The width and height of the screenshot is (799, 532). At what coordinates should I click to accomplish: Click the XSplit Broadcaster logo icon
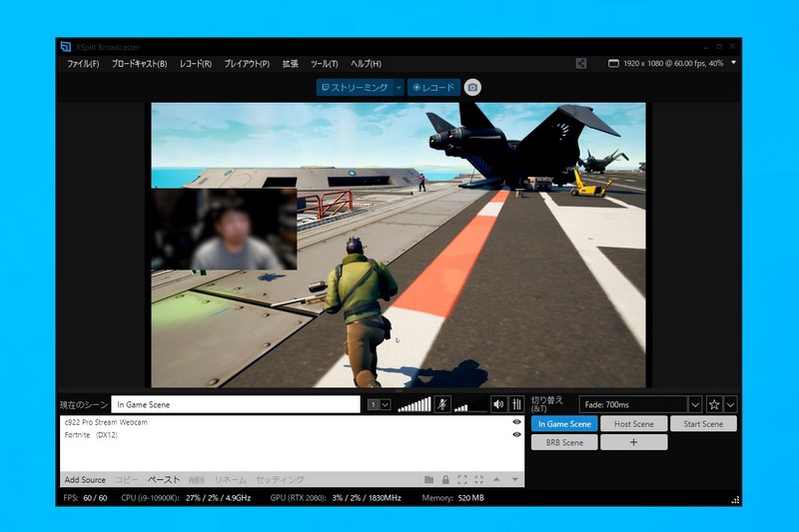click(x=66, y=47)
